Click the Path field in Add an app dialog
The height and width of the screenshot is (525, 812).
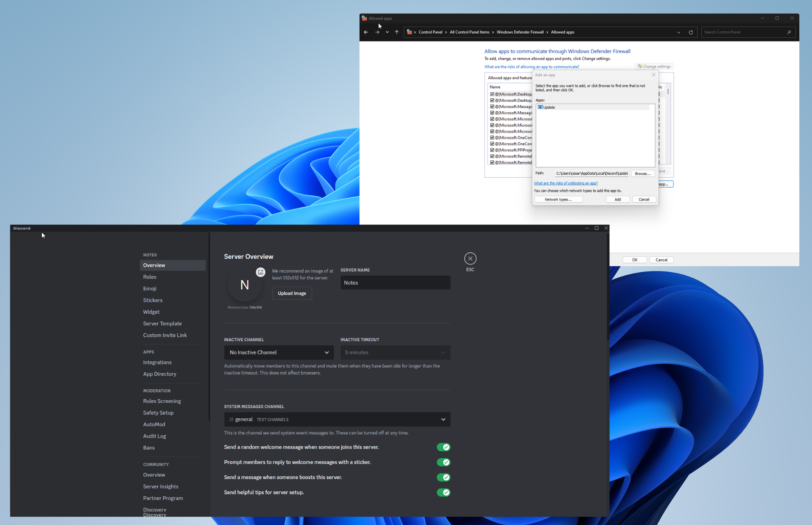point(592,173)
